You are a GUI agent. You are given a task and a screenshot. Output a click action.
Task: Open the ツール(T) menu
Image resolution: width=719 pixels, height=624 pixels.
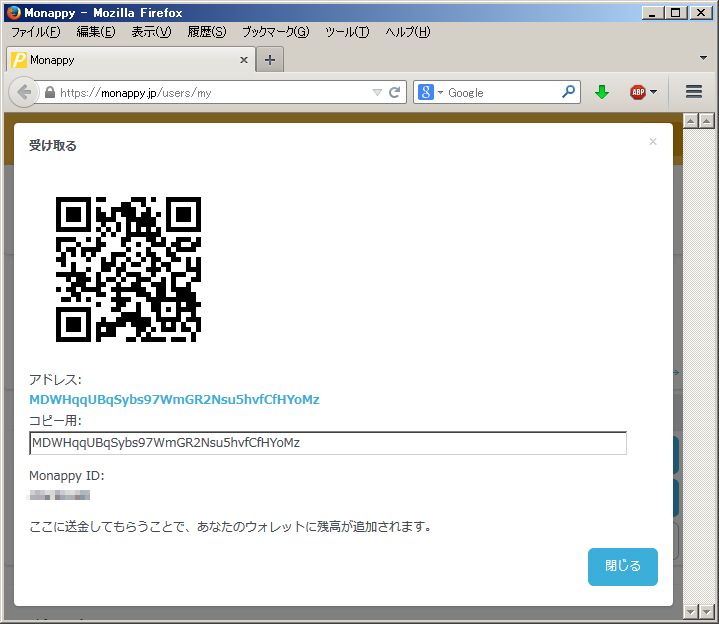(347, 32)
